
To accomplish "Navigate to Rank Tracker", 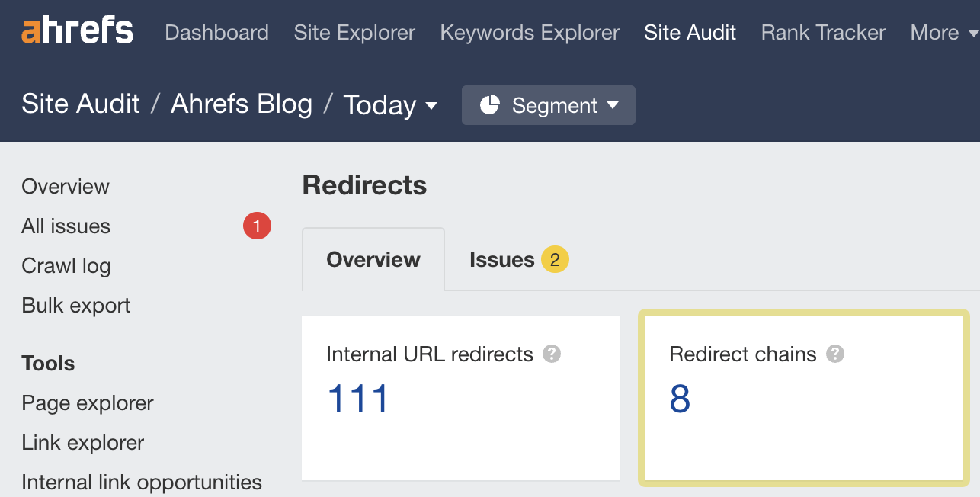I will pos(822,33).
